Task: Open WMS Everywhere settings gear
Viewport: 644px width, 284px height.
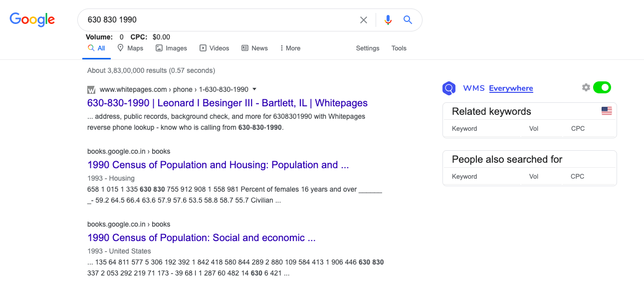Action: pos(586,87)
